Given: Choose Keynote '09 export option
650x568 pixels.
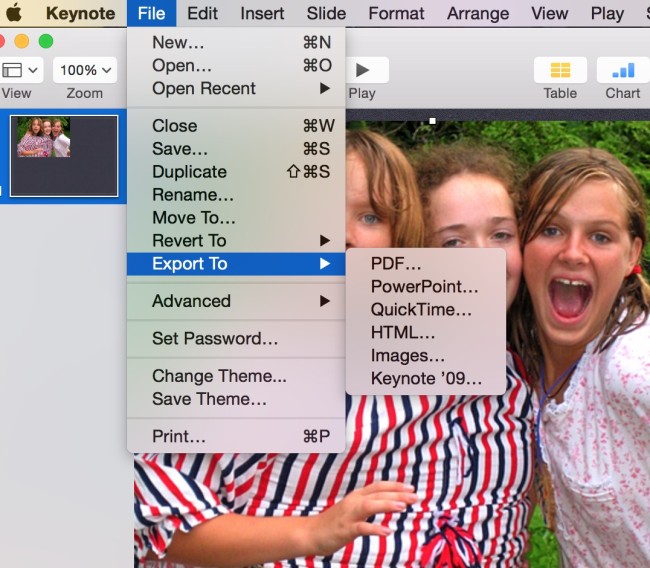Looking at the screenshot, I should click(x=426, y=379).
